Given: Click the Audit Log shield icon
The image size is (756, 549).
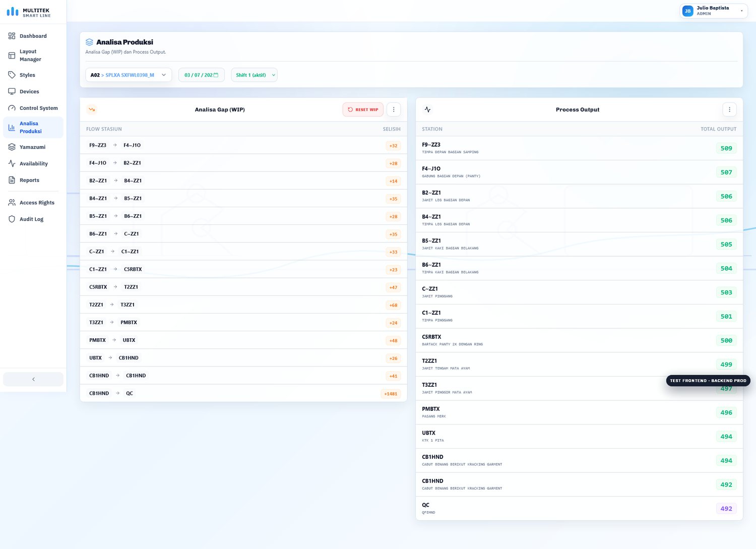Looking at the screenshot, I should click(12, 219).
